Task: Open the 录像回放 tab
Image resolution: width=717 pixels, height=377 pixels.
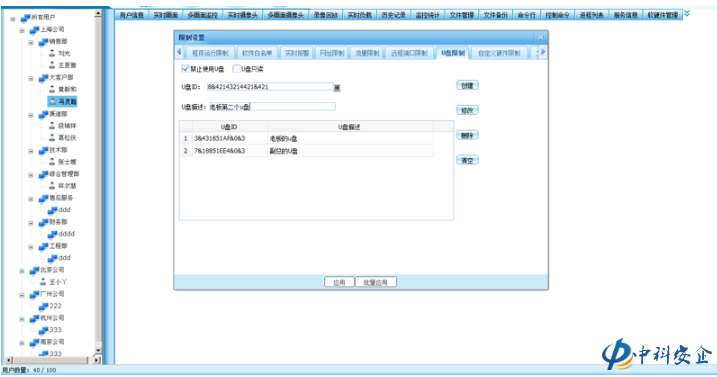Action: click(x=325, y=15)
